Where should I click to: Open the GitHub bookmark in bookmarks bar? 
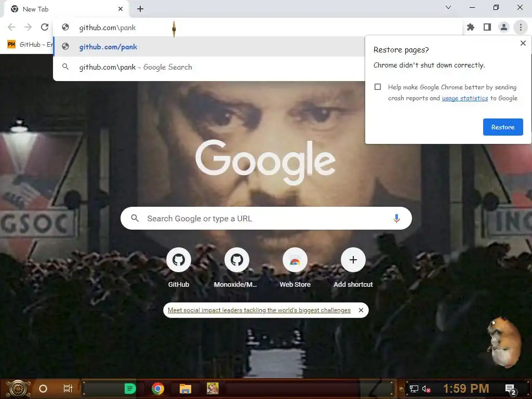pos(30,45)
